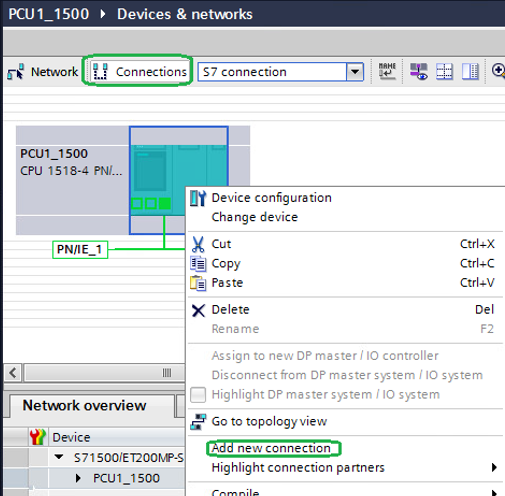Click PCU1_1500 in the breadcrumb title
This screenshot has height=496, width=505.
[49, 14]
